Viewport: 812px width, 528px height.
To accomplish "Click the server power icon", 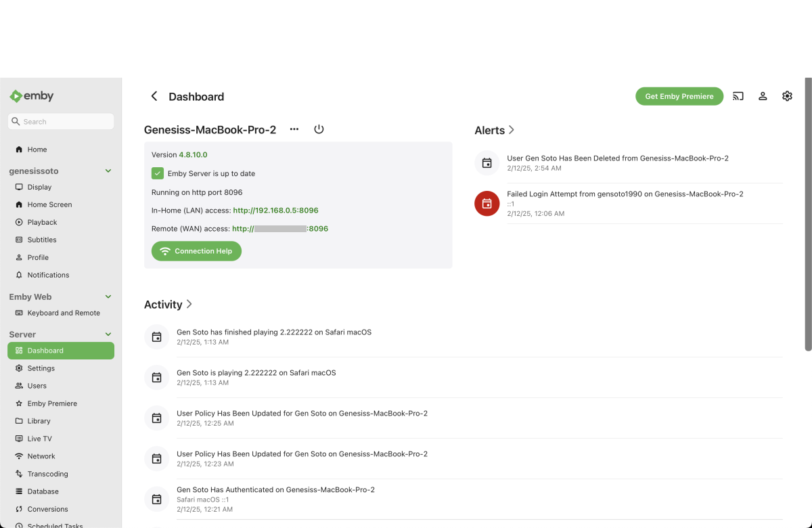I will 319,129.
